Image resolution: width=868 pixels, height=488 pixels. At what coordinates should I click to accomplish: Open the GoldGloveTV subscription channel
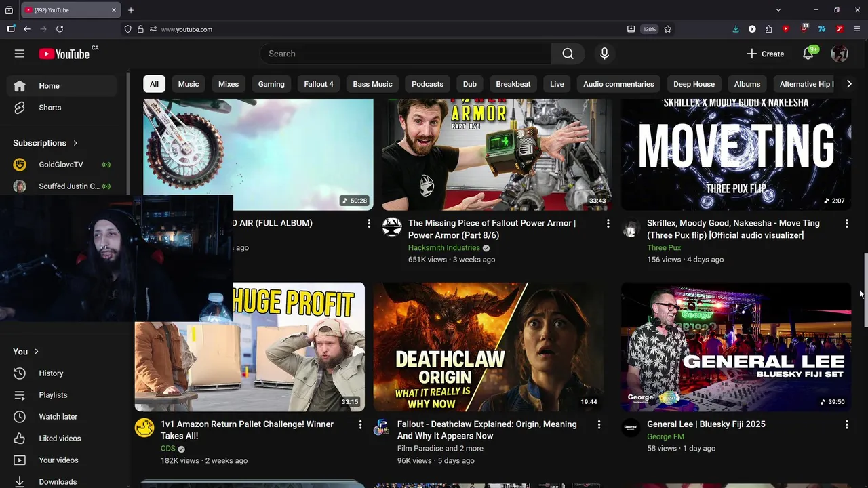click(62, 165)
